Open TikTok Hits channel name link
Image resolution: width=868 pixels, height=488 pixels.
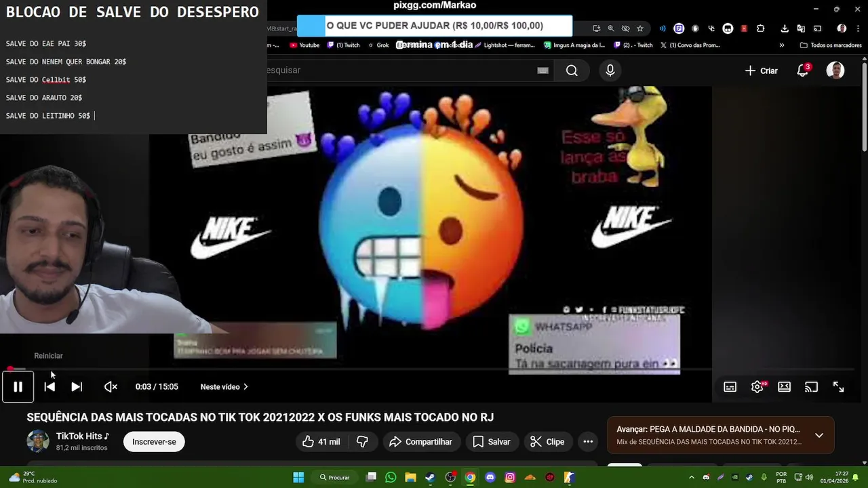(83, 436)
